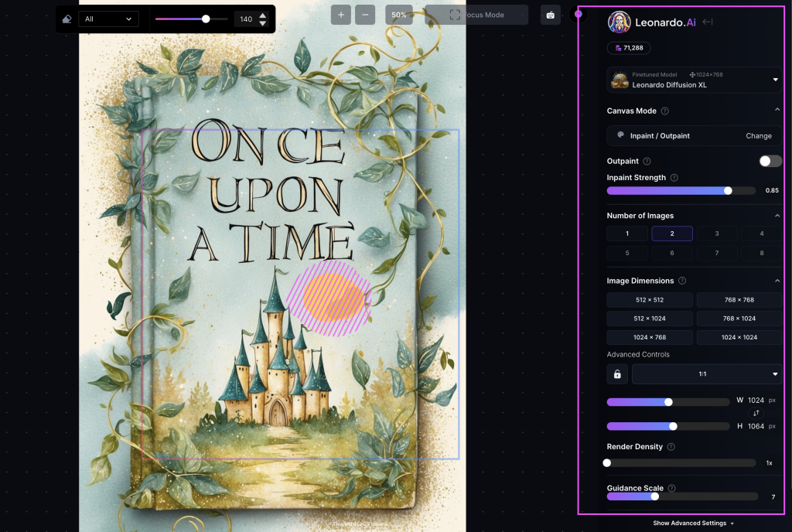Click Change canvas mode button

[758, 136]
